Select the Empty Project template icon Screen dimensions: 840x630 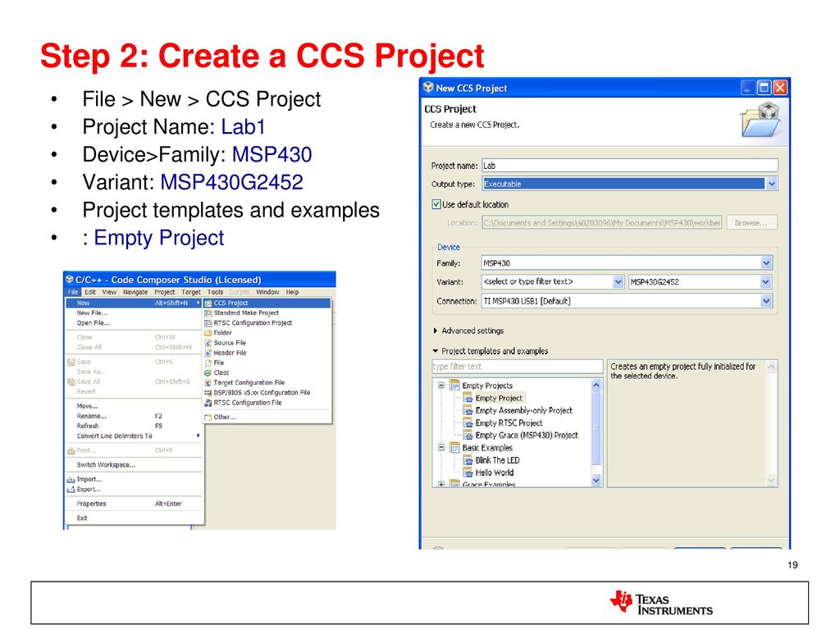click(468, 398)
